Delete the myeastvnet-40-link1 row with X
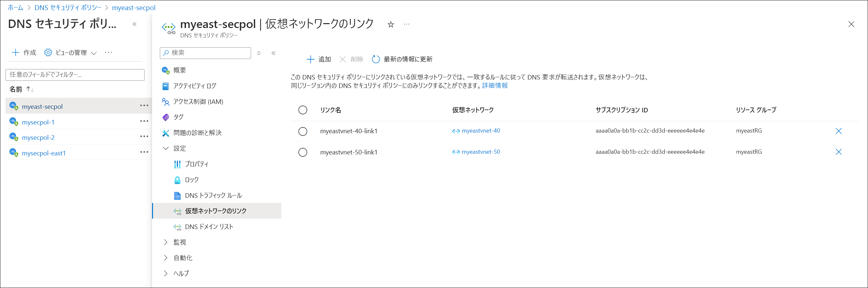Screen dimensions: 868x288 (838, 131)
